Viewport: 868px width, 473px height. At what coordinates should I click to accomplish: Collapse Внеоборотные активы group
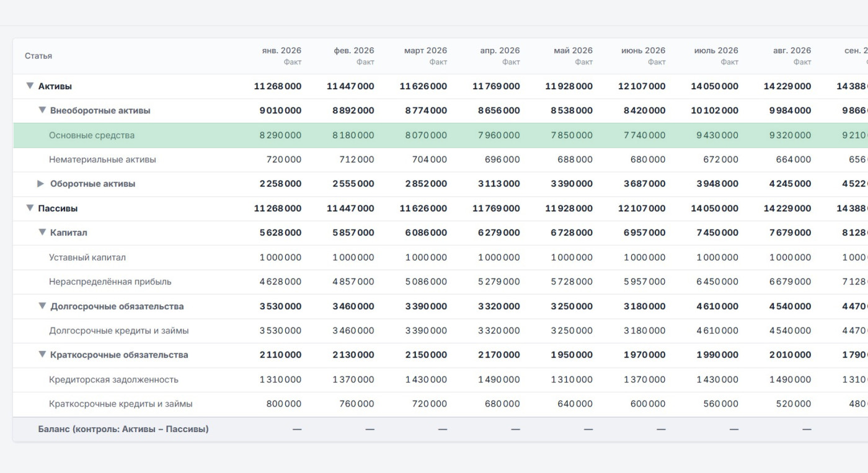[x=42, y=110]
